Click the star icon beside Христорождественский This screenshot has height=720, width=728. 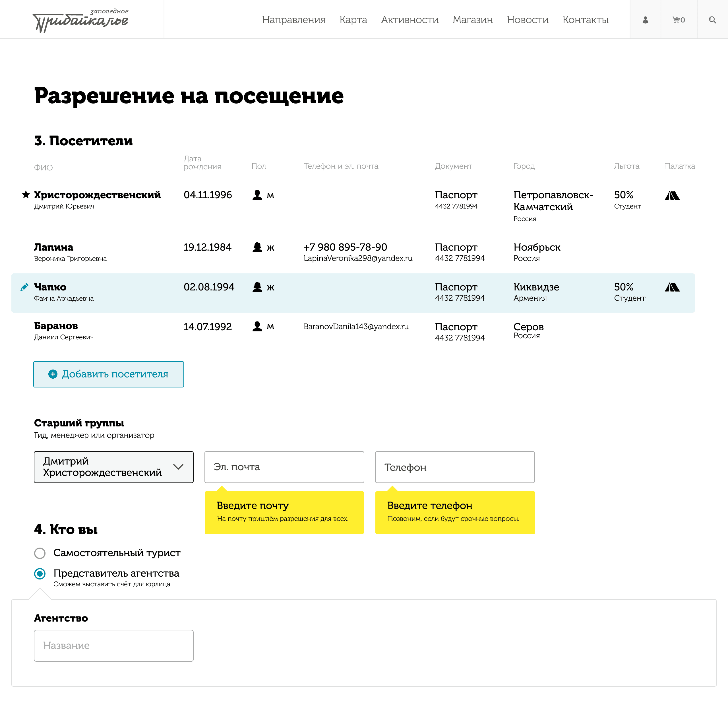point(26,195)
